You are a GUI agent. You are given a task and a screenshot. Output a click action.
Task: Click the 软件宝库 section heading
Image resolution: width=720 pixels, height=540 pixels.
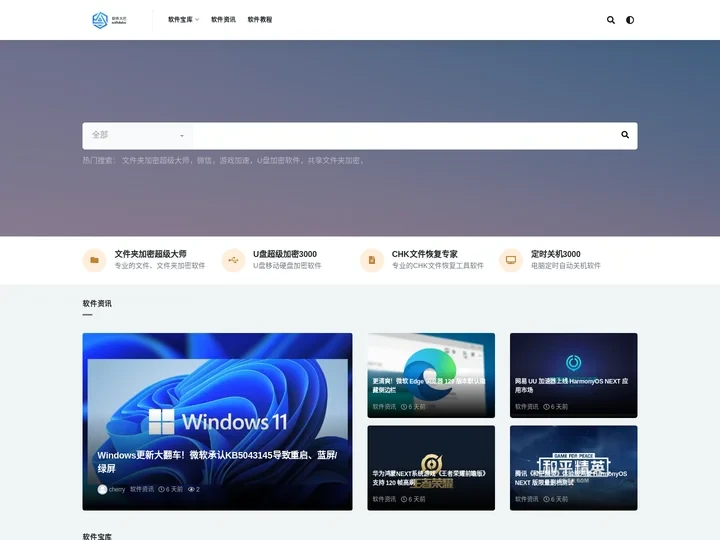click(97, 536)
